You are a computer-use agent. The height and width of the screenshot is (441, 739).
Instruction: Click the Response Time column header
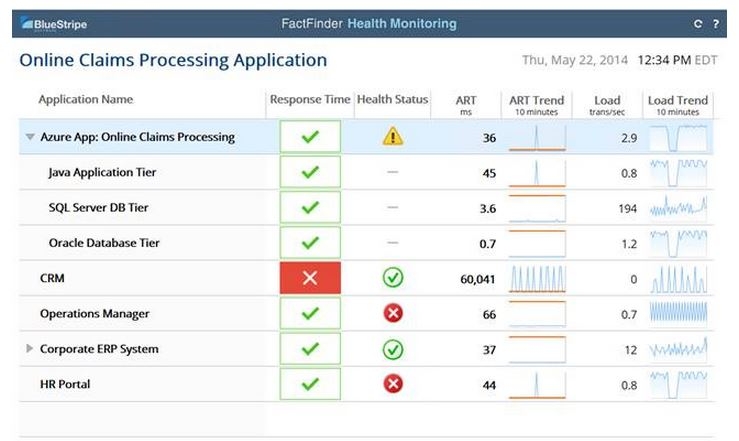[x=310, y=99]
